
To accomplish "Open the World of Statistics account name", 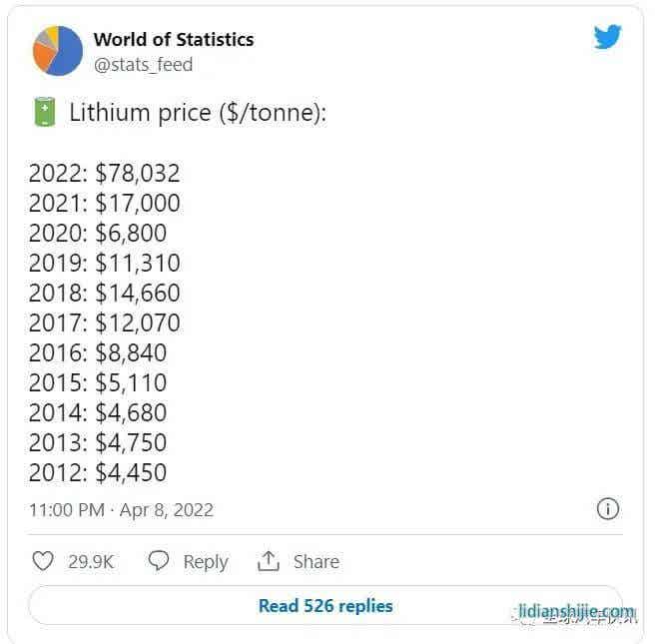I will pyautogui.click(x=174, y=40).
